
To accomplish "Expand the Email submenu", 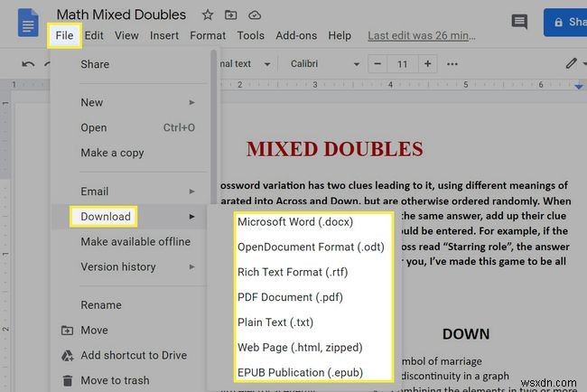I will pyautogui.click(x=129, y=191).
